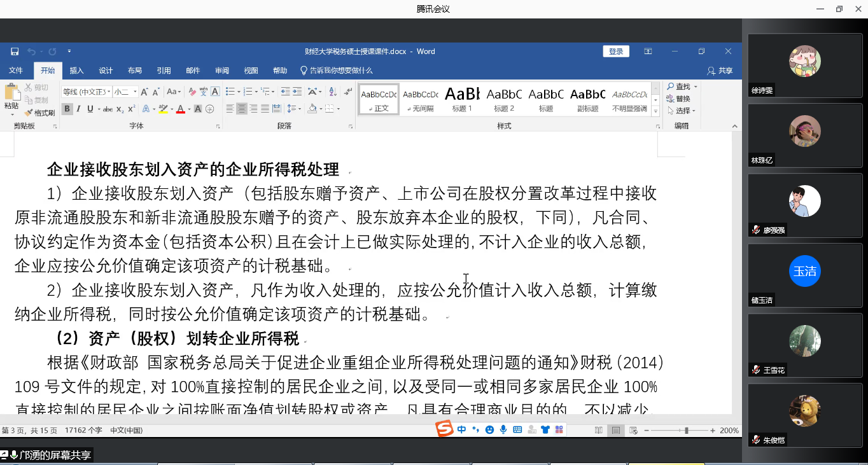The image size is (868, 465).
Task: Click the Justify alignment icon
Action: coord(266,109)
